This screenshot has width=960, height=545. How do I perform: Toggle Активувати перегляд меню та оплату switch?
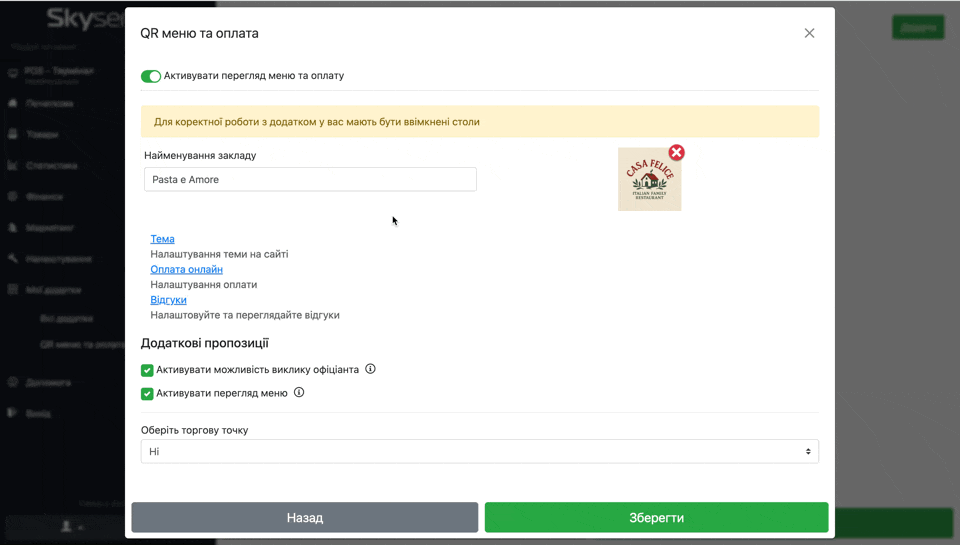click(151, 76)
